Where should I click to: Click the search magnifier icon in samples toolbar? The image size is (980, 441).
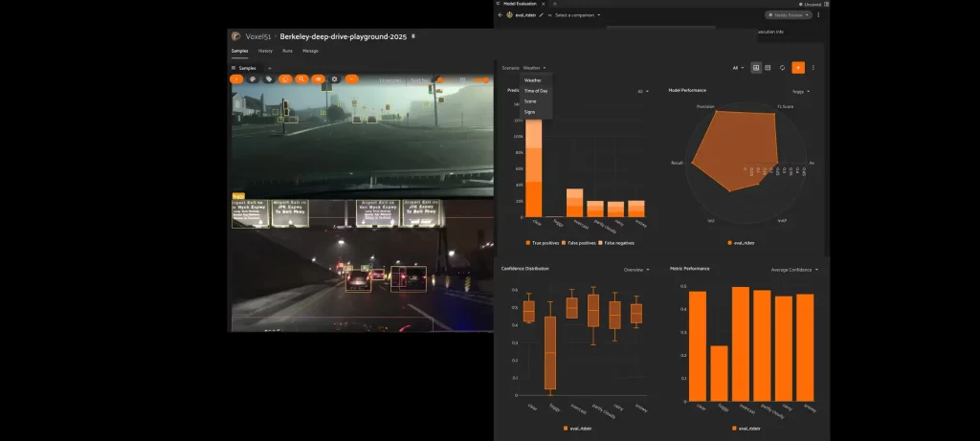[x=301, y=79]
